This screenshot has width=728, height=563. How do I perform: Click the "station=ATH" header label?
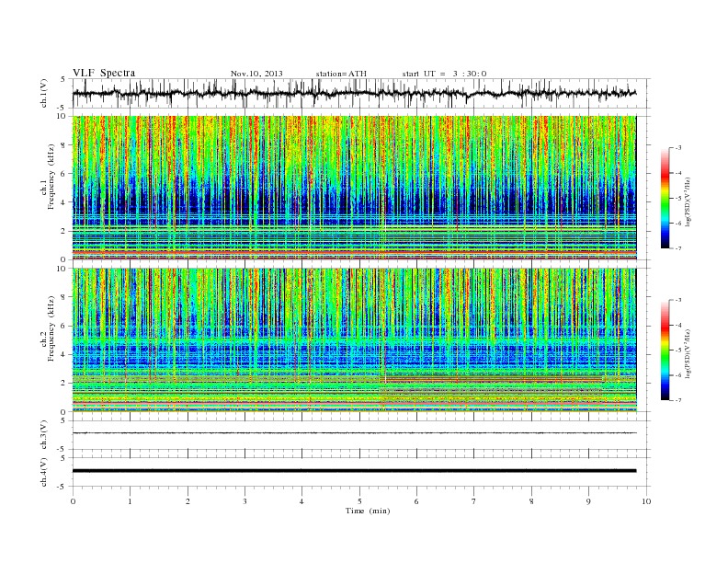tap(341, 74)
